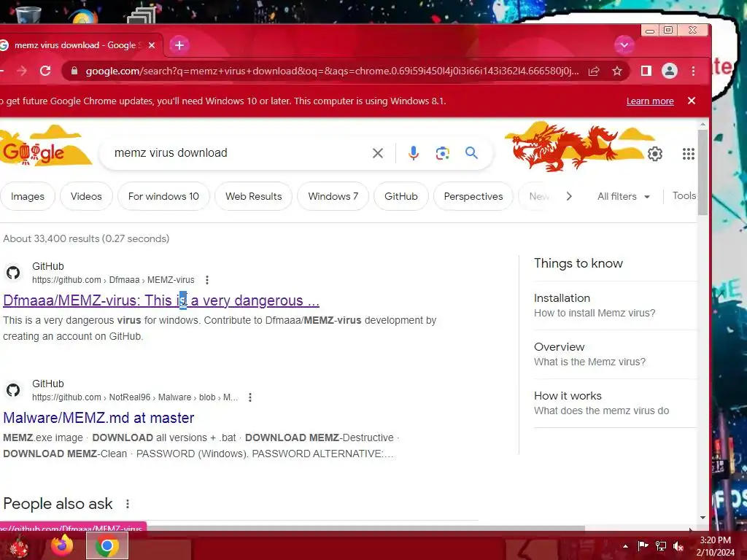Open the Chrome profile avatar

[x=670, y=71]
